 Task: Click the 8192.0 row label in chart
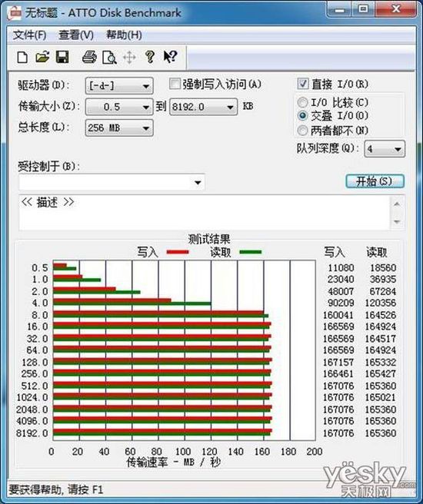click(x=32, y=433)
